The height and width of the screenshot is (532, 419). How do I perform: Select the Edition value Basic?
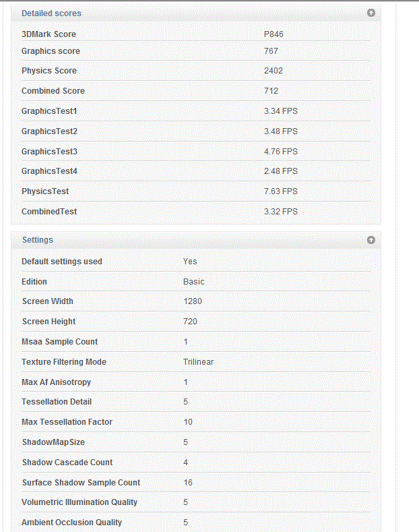193,282
